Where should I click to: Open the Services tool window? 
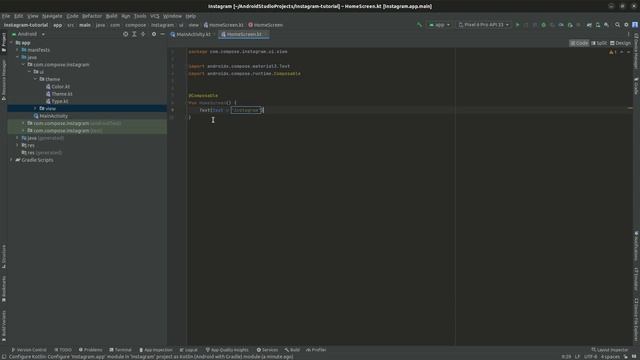click(x=267, y=350)
